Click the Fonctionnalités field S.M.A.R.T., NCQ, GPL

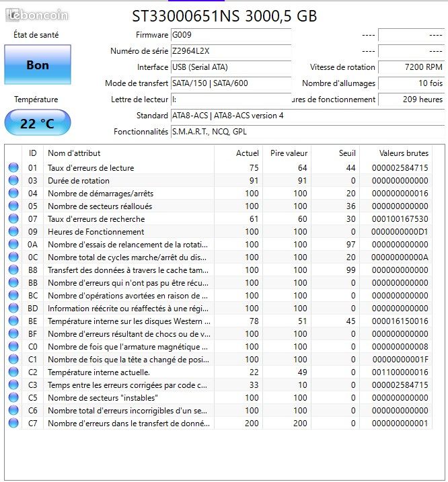pos(307,132)
